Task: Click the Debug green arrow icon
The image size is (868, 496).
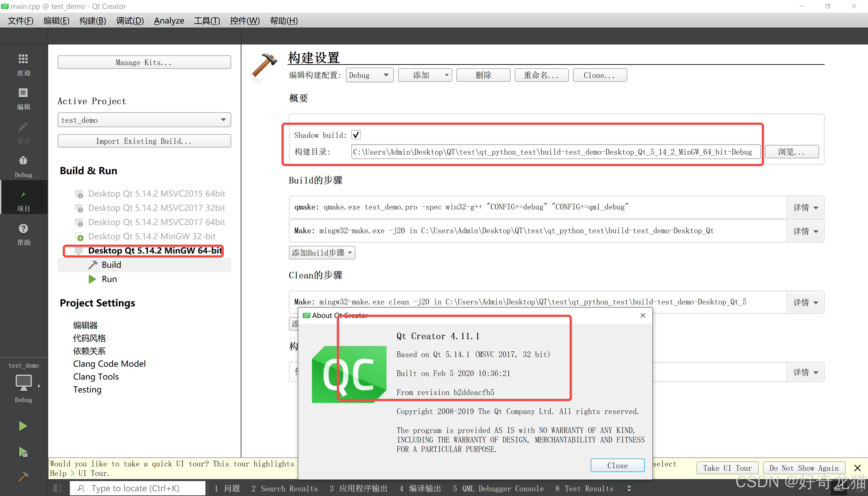Action: [x=22, y=451]
